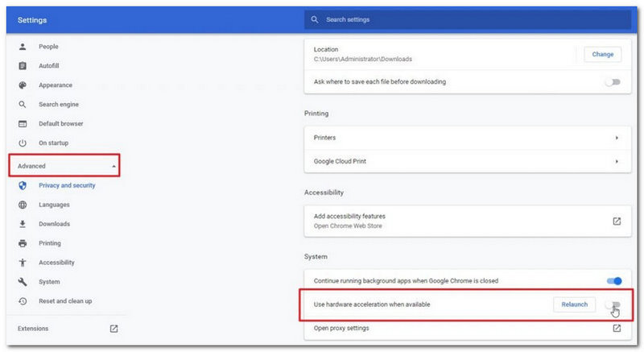The image size is (644, 352).
Task: Open the People settings section
Action: pyautogui.click(x=48, y=47)
